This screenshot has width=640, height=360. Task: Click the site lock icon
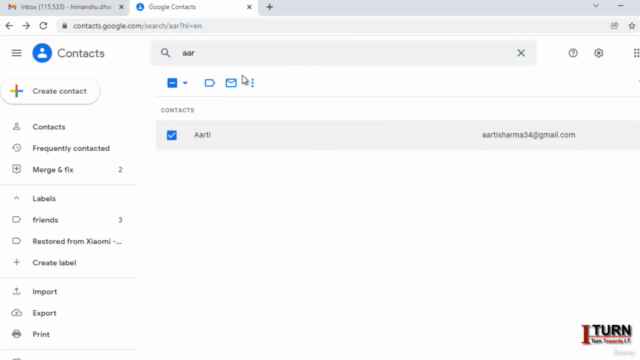pos(64,26)
